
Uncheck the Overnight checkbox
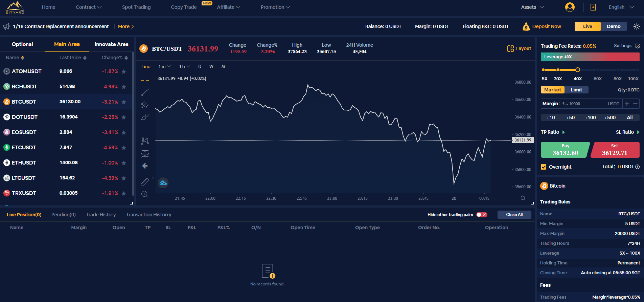[x=544, y=167]
